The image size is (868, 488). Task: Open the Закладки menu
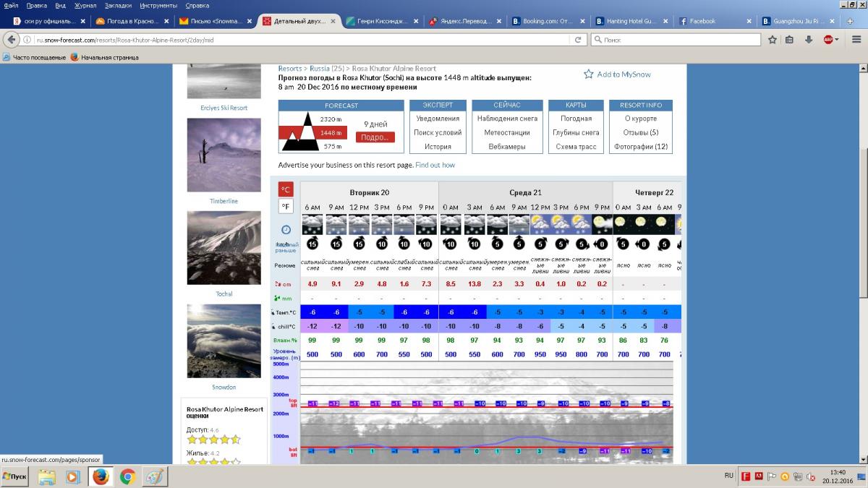pos(118,5)
